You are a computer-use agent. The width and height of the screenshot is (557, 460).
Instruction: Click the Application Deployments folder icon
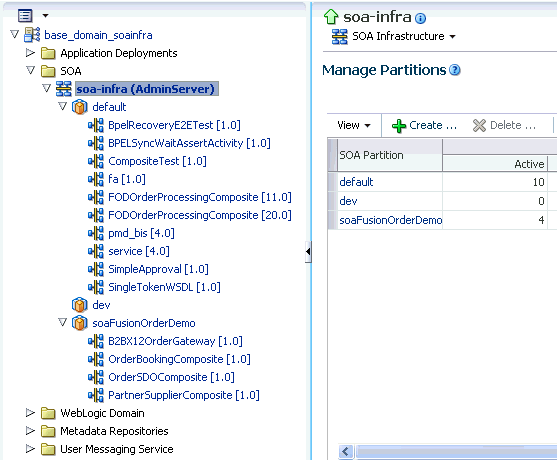click(48, 53)
